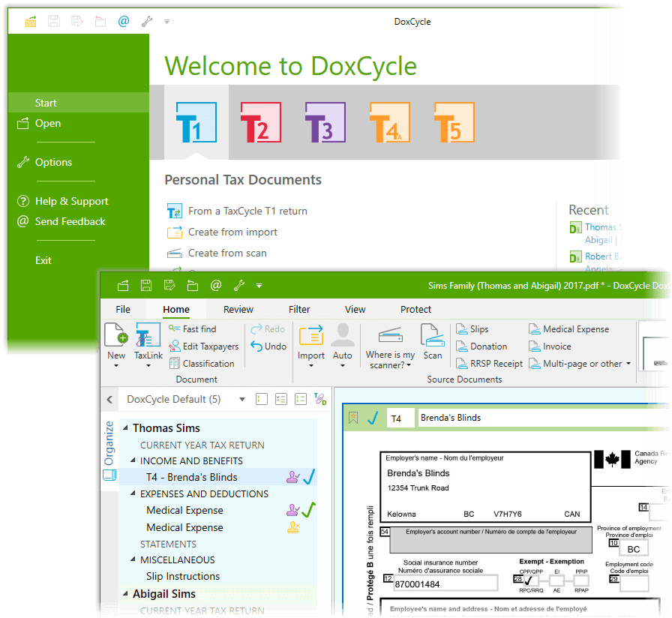
Task: Click Slips in Source Documents
Action: [472, 329]
